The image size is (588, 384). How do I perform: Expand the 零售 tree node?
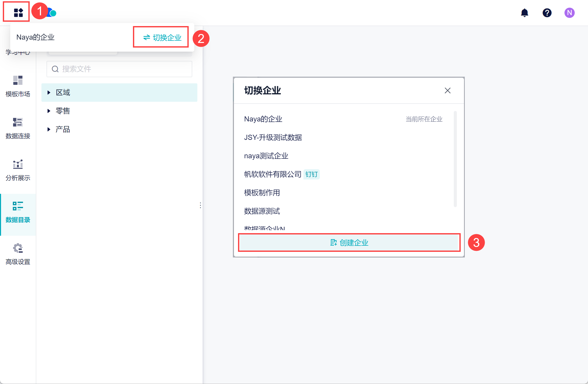point(49,111)
